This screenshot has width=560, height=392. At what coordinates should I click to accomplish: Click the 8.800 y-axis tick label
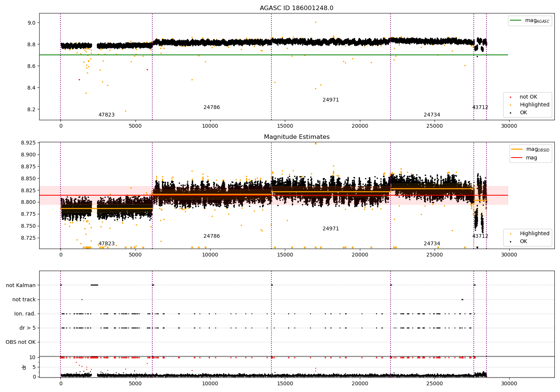(28, 202)
